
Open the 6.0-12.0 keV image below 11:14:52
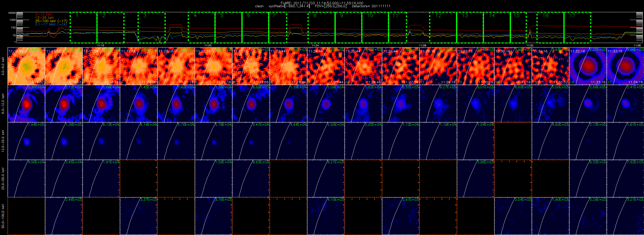click(x=26, y=103)
